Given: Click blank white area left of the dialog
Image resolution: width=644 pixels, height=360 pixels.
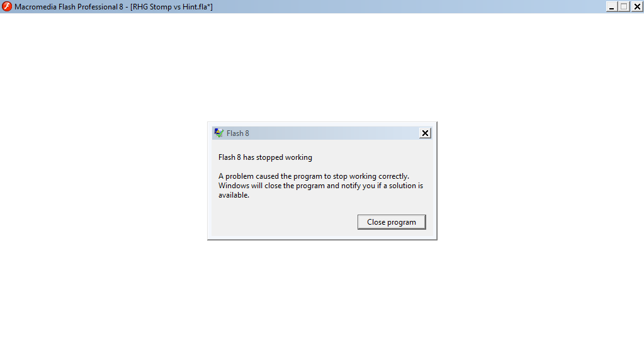Looking at the screenshot, I should [x=103, y=181].
